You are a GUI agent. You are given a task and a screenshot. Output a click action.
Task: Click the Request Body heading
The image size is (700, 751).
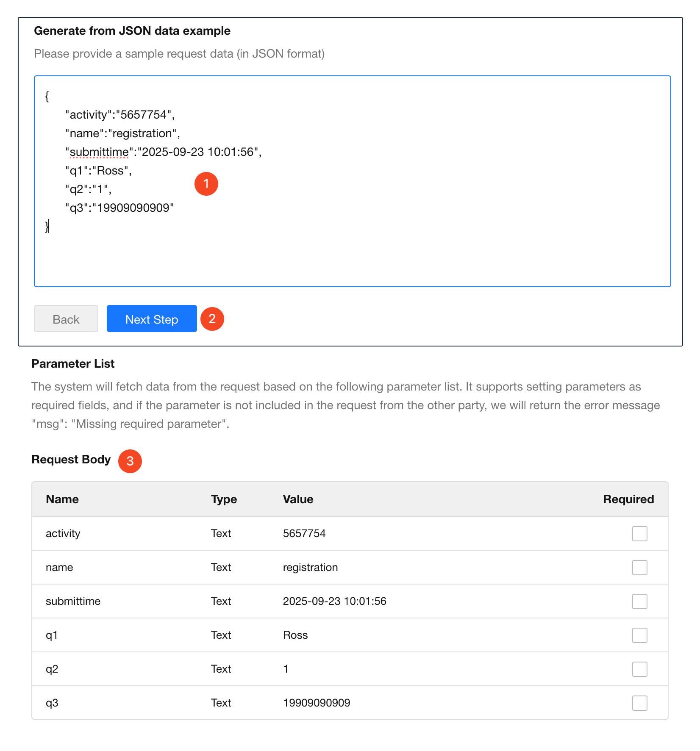71,460
